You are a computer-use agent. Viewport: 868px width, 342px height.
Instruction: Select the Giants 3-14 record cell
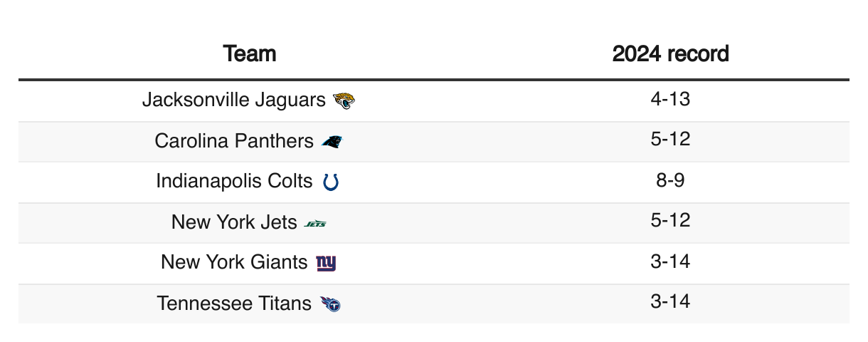click(670, 261)
